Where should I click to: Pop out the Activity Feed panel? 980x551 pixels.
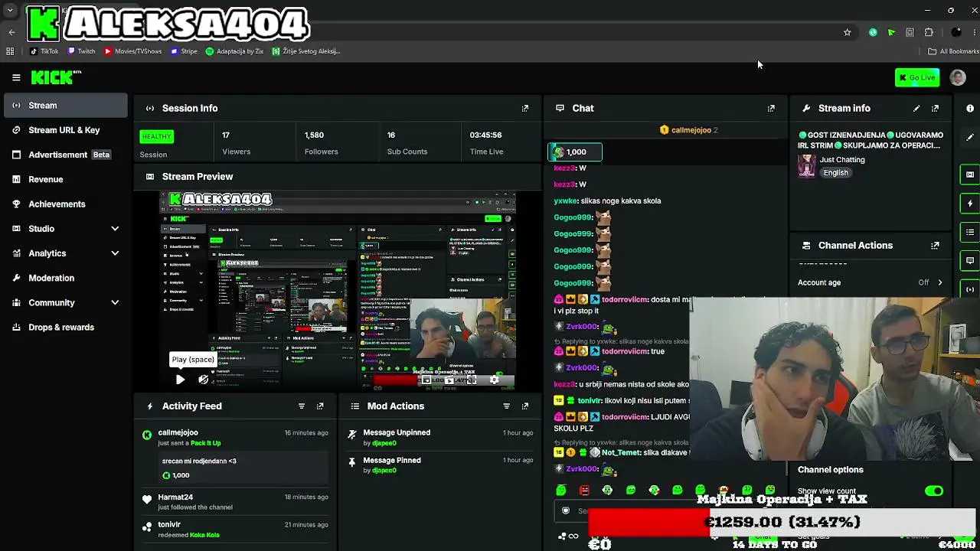(x=320, y=406)
